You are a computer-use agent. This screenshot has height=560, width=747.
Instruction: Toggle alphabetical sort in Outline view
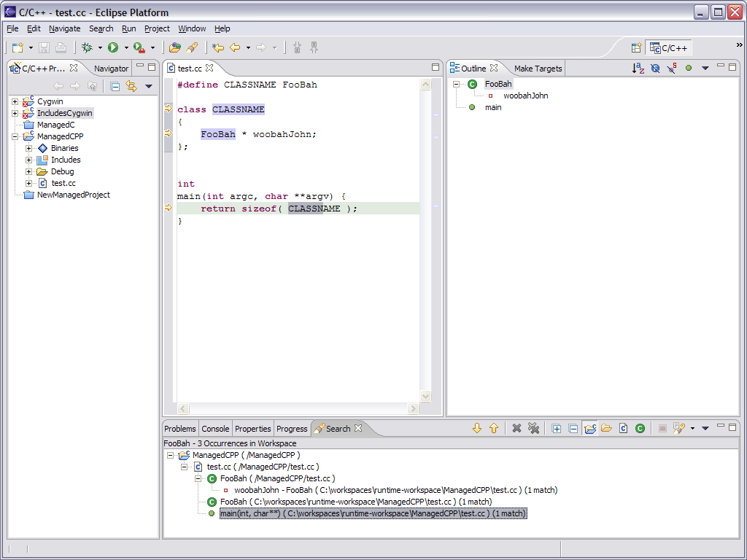(638, 69)
